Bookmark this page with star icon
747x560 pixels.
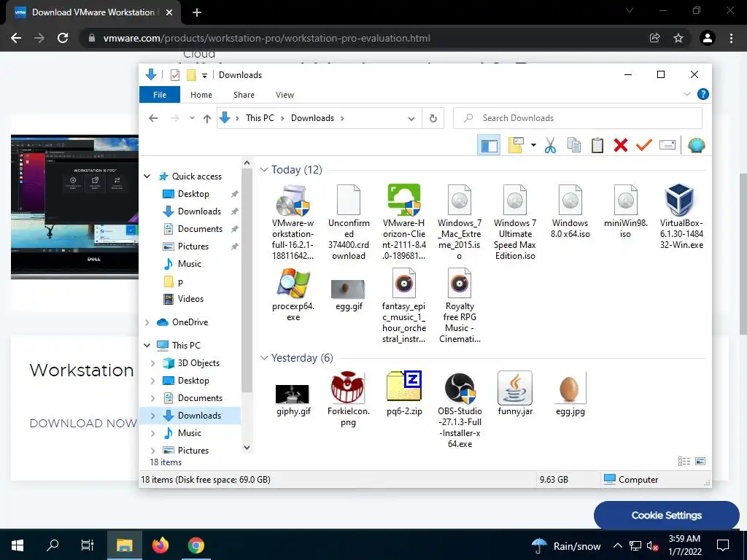(x=678, y=38)
